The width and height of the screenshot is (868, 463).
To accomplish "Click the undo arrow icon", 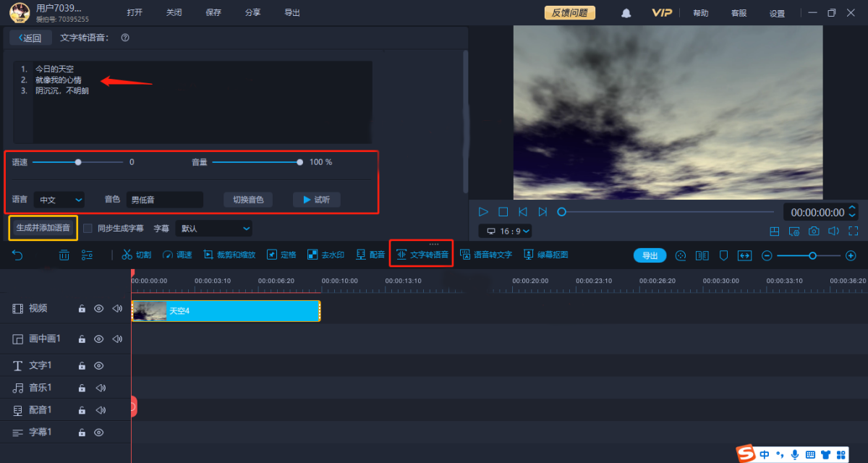I will tap(18, 255).
